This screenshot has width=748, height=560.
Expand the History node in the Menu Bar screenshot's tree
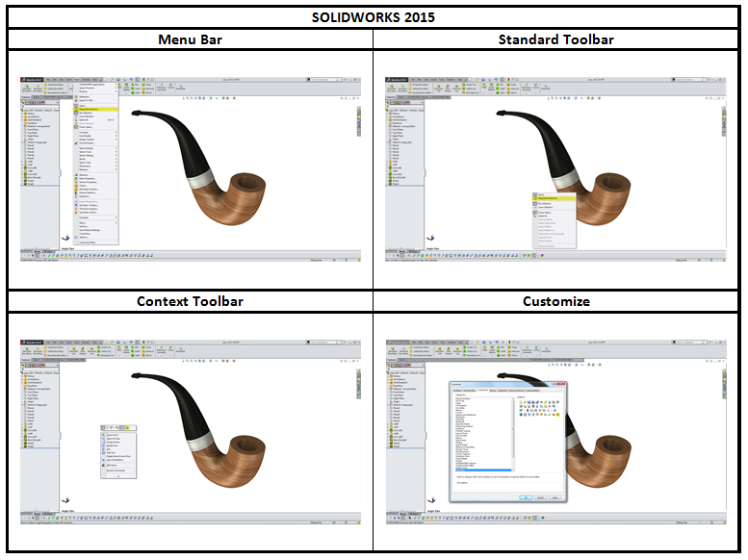[22, 114]
